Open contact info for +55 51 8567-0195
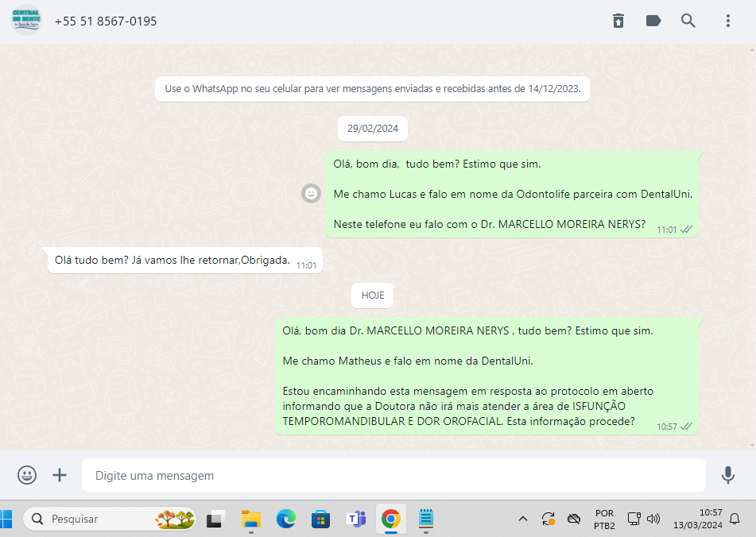The image size is (756, 537). click(x=106, y=21)
